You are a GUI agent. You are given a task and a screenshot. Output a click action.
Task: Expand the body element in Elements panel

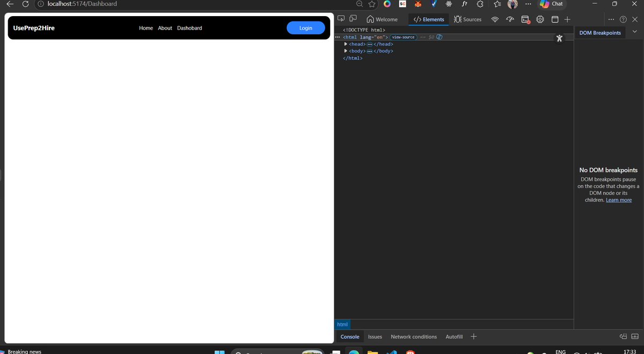[345, 50]
